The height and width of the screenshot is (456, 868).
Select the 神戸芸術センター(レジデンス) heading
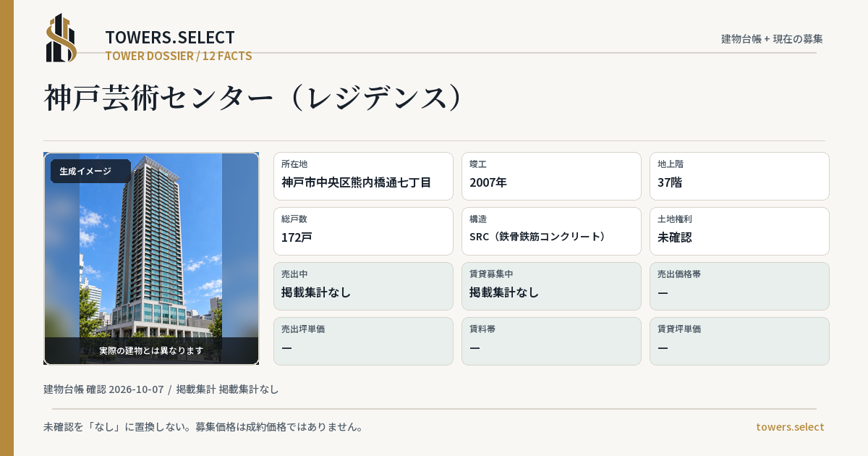tap(253, 98)
